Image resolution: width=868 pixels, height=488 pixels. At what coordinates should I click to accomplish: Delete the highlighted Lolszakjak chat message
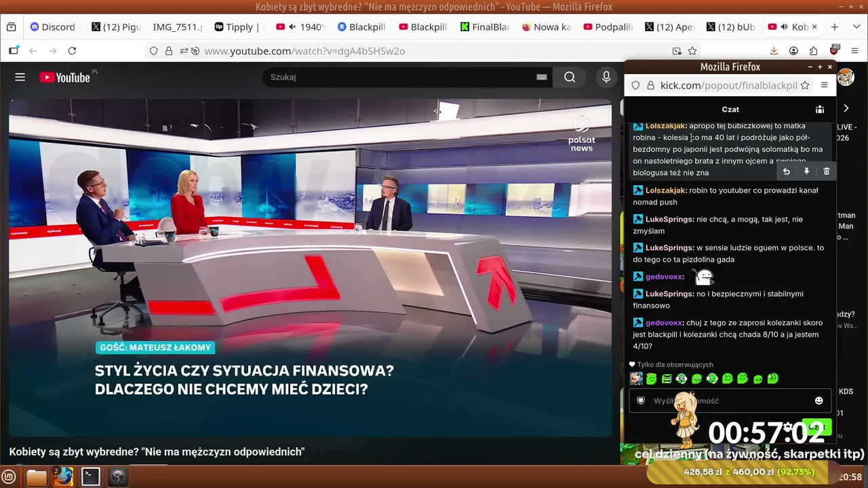[826, 171]
